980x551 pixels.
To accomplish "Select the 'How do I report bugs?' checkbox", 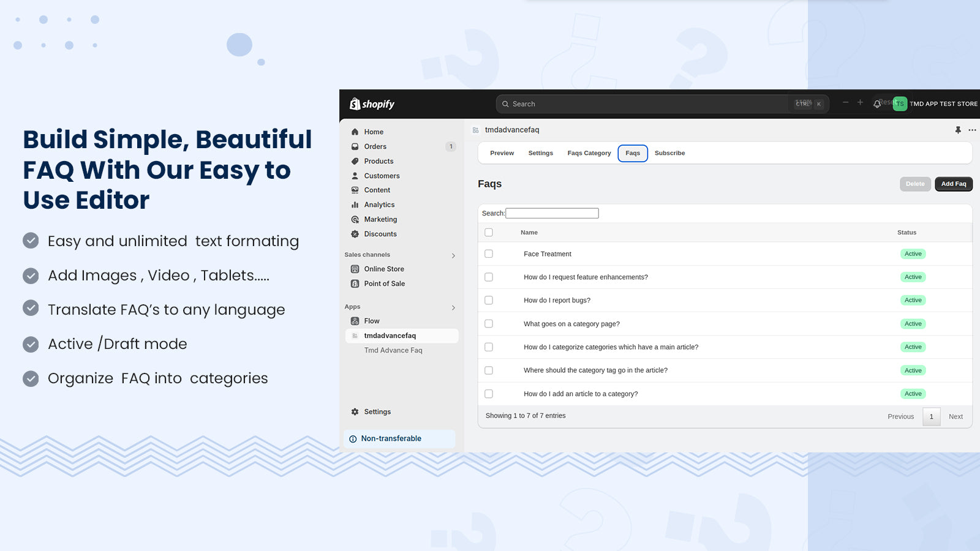I will pos(489,300).
